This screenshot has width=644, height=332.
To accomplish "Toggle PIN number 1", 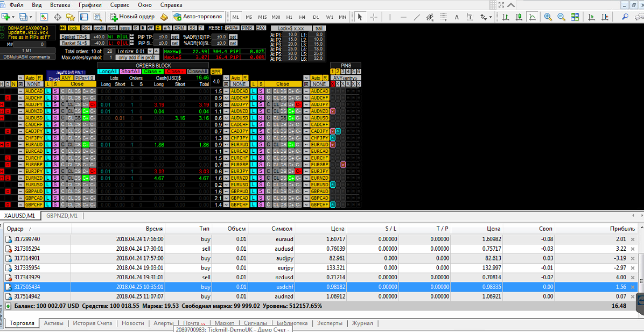I will click(x=333, y=72).
